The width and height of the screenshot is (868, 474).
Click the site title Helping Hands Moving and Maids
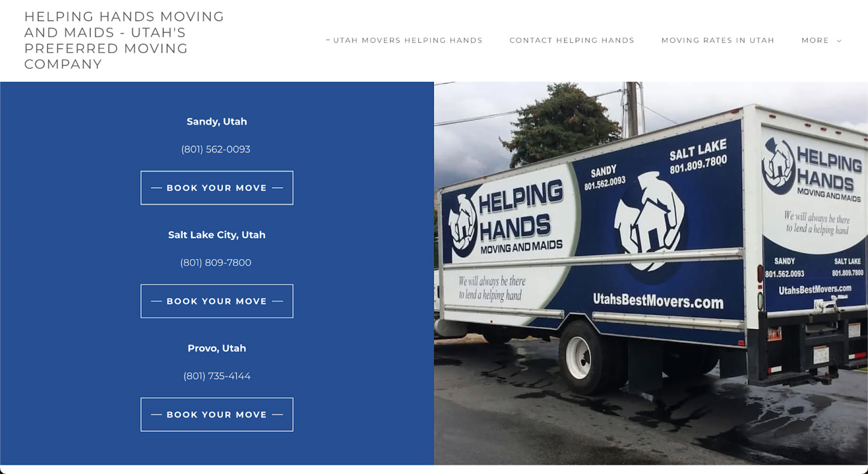pyautogui.click(x=124, y=41)
